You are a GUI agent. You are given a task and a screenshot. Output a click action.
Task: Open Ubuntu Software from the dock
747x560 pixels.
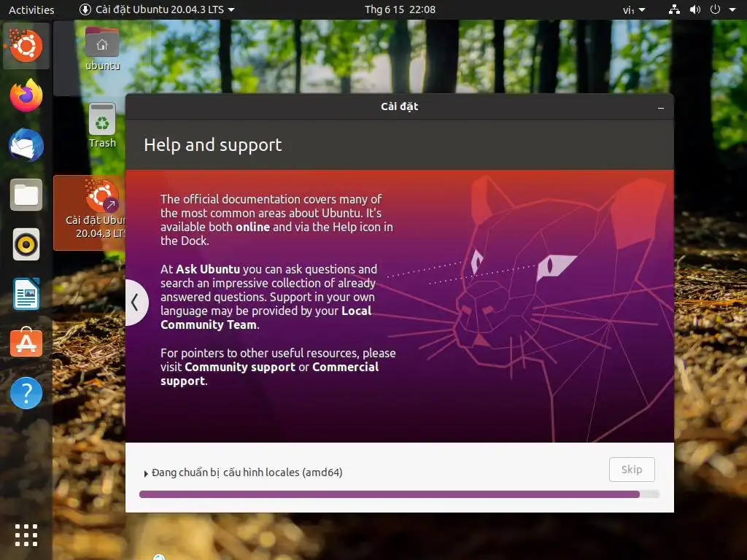click(26, 343)
